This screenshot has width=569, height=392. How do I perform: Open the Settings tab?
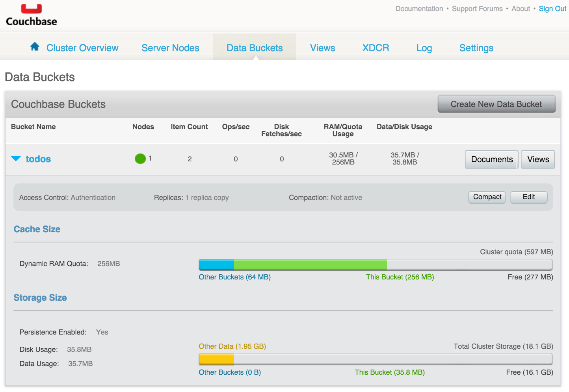coord(476,48)
